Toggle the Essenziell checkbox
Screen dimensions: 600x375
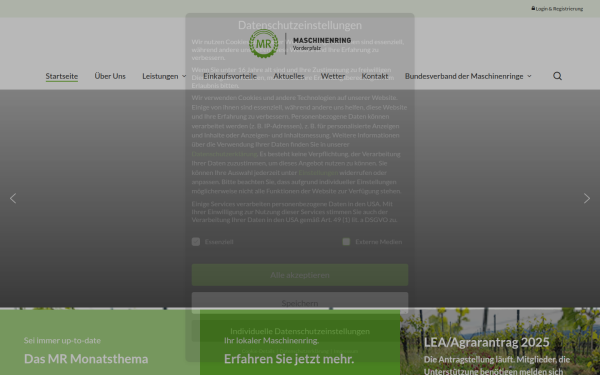(196, 242)
